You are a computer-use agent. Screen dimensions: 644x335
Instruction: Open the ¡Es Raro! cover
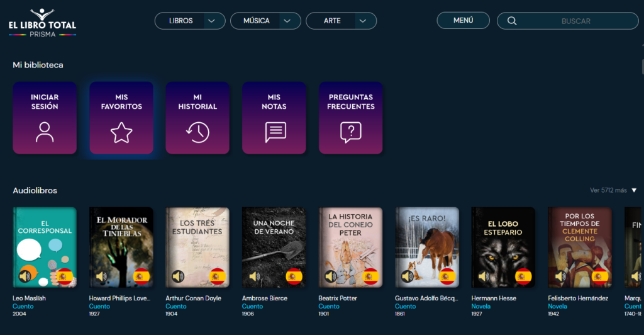point(427,247)
